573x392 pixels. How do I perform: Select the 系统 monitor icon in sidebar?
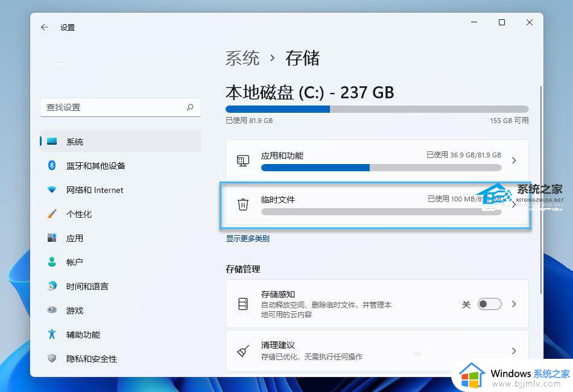(x=52, y=141)
